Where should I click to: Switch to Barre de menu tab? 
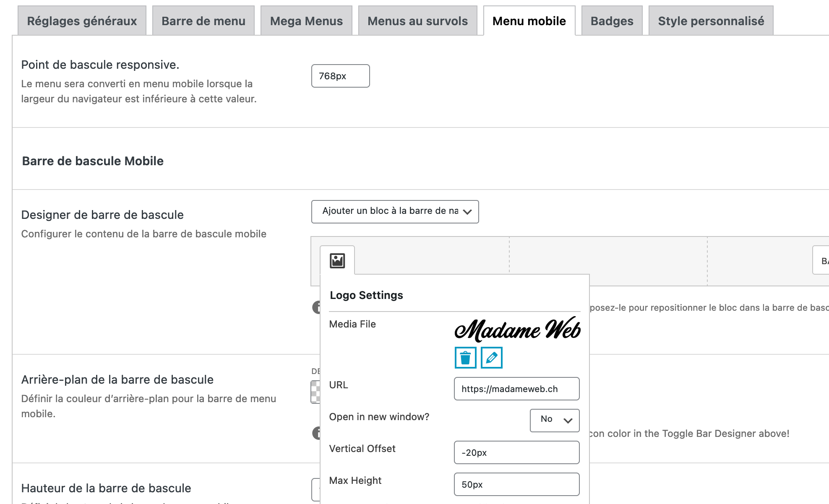point(203,21)
